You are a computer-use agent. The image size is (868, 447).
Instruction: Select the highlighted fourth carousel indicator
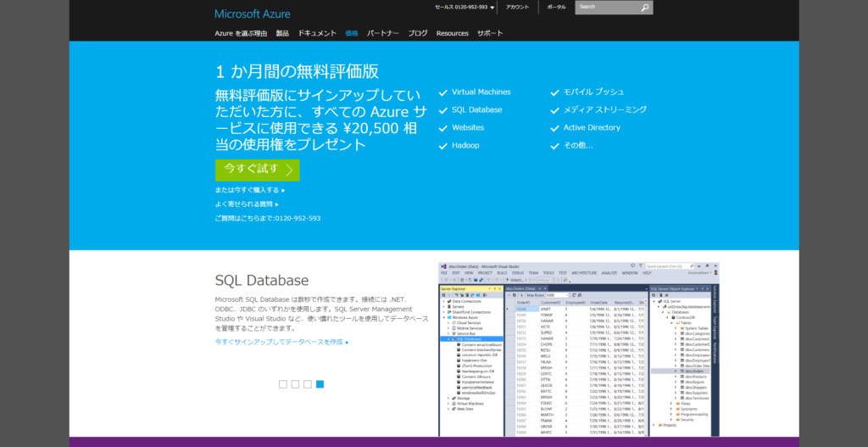click(x=320, y=384)
